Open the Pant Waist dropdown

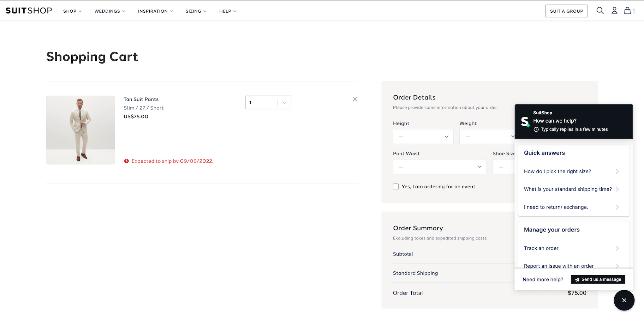click(x=440, y=167)
